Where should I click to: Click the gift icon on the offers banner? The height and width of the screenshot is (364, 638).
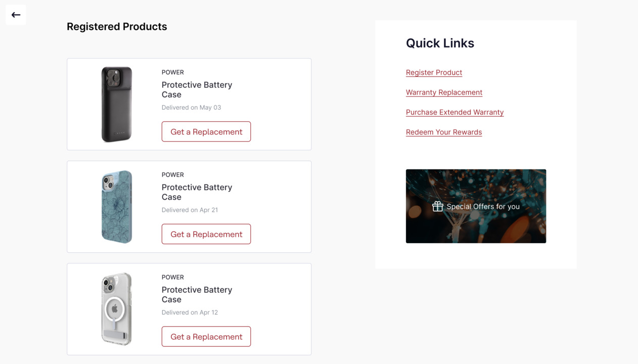click(x=437, y=206)
